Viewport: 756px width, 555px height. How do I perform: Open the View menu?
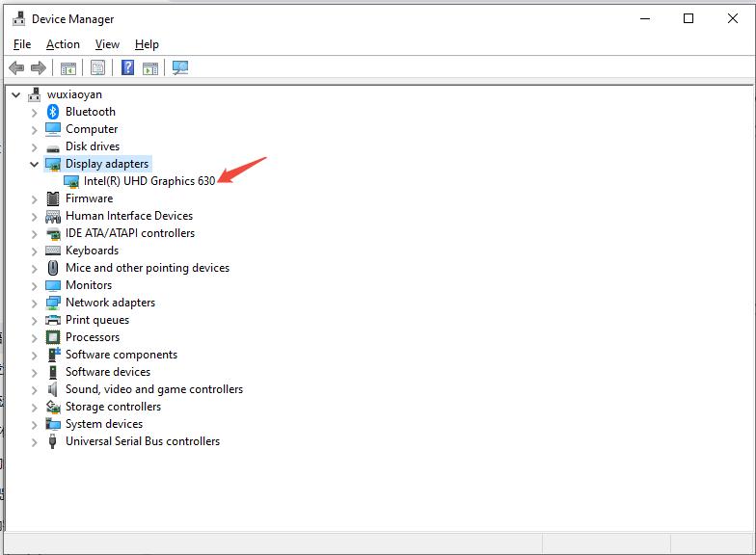107,44
